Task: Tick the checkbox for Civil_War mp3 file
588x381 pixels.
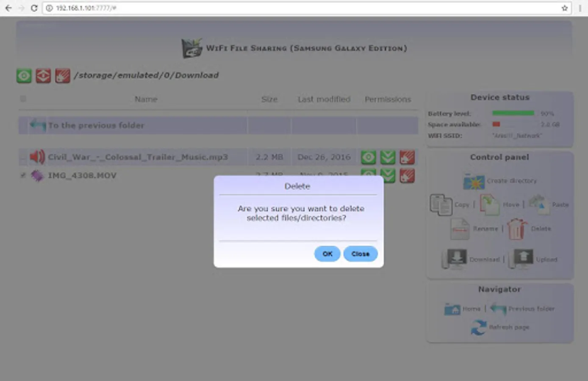Action: click(x=23, y=157)
